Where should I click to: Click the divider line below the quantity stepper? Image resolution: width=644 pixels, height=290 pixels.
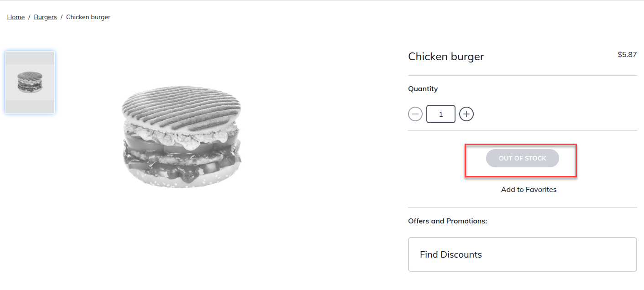(522, 130)
